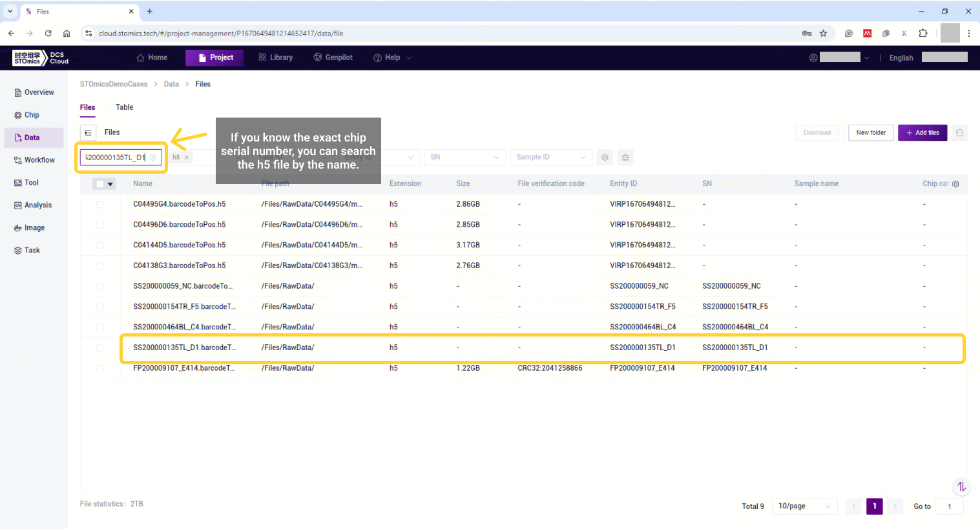Select the FP200009107_E414 file checkbox
The image size is (980, 529).
click(x=99, y=368)
